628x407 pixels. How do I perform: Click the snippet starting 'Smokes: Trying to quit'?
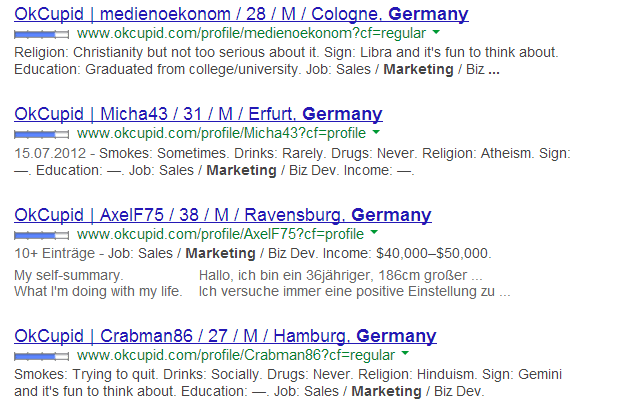(x=288, y=383)
